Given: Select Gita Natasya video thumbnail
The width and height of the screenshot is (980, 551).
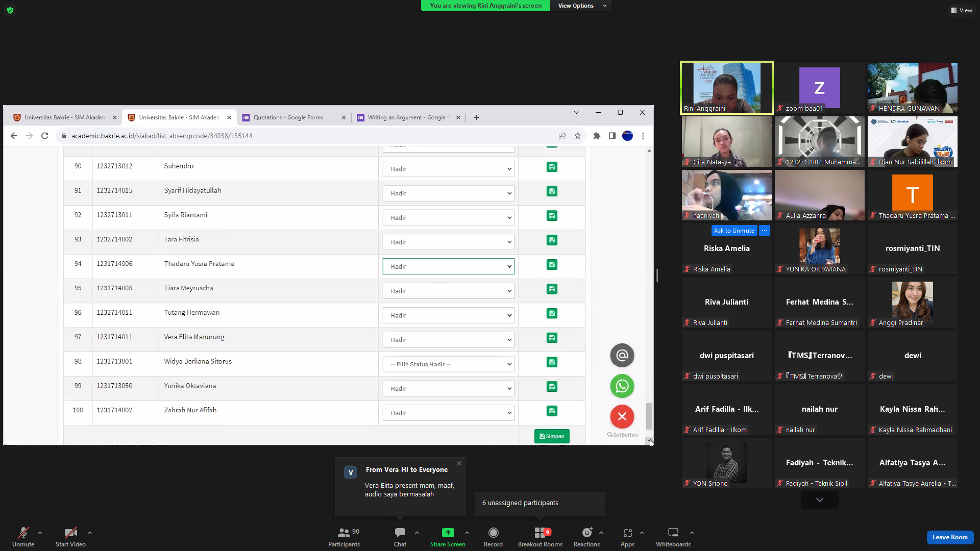Looking at the screenshot, I should [727, 141].
